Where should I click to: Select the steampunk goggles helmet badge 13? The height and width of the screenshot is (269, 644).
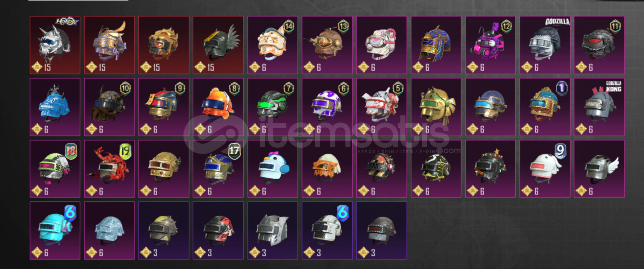point(327,45)
